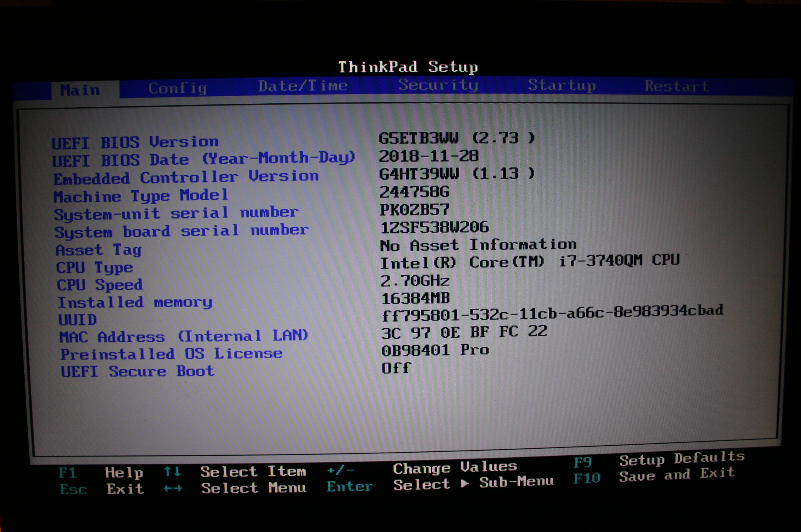Select System board serial number label
Screen dimensions: 801x532
point(182,231)
